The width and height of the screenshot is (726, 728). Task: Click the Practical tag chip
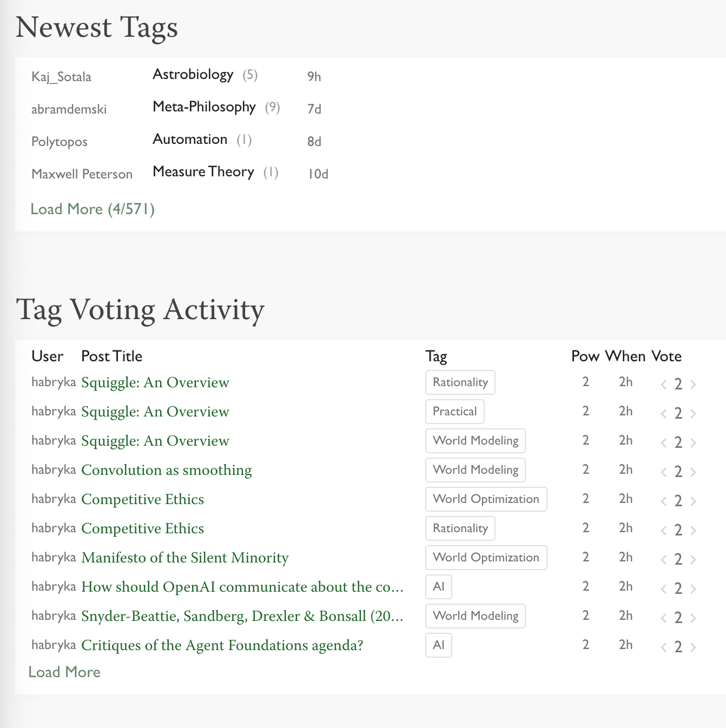pos(454,412)
